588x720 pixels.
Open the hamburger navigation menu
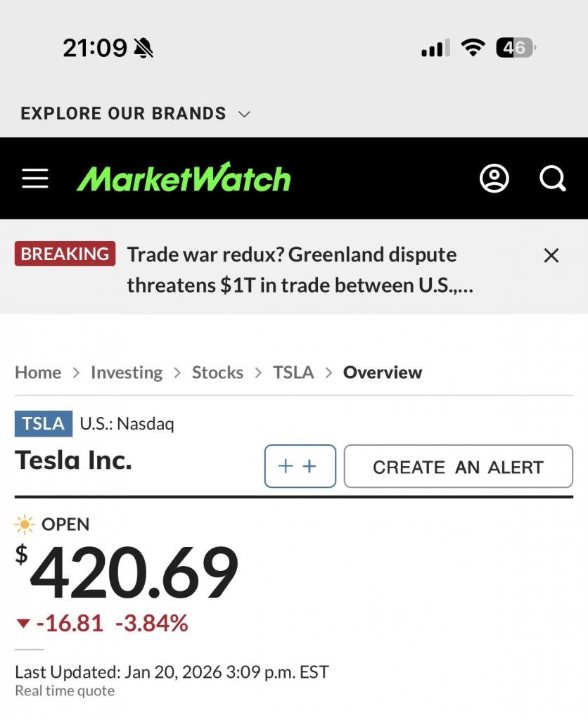[x=35, y=179]
